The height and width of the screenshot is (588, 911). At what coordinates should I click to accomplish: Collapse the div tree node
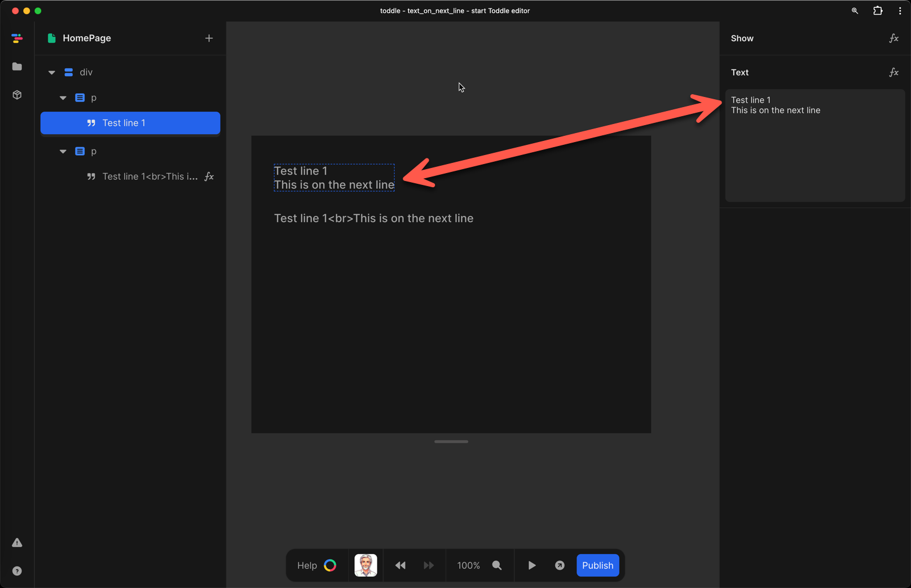(x=52, y=72)
